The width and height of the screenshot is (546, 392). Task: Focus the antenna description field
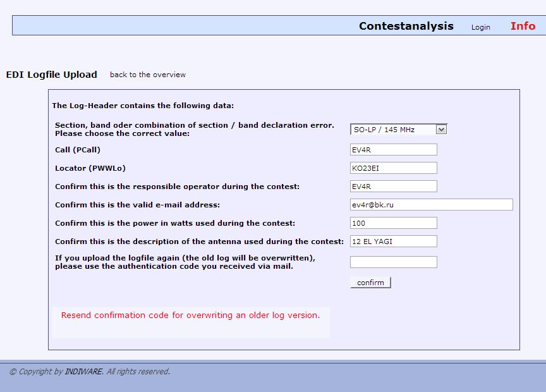[x=393, y=242]
